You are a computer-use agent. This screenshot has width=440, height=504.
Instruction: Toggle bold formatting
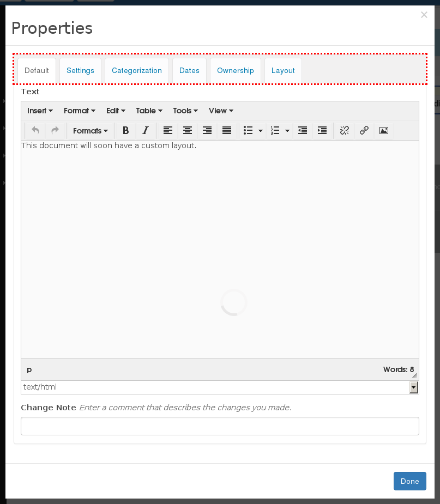click(x=126, y=130)
